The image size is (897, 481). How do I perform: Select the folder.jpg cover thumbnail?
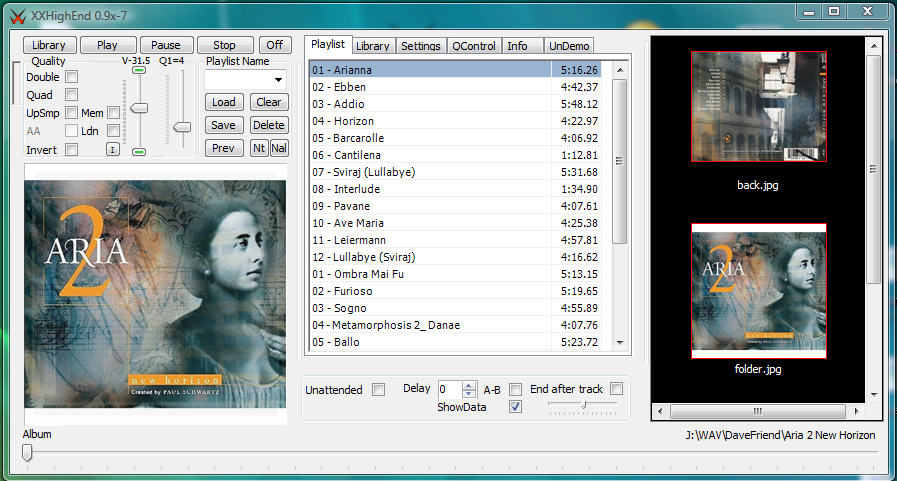point(759,291)
